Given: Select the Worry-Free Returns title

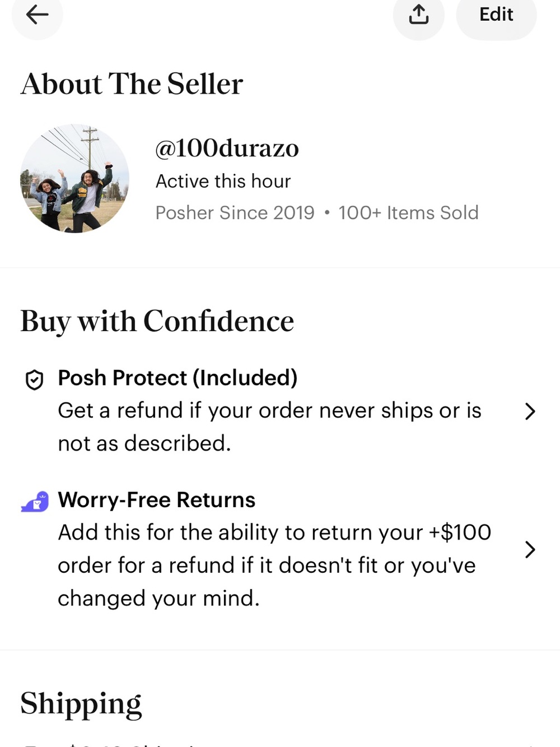Looking at the screenshot, I should click(x=157, y=500).
